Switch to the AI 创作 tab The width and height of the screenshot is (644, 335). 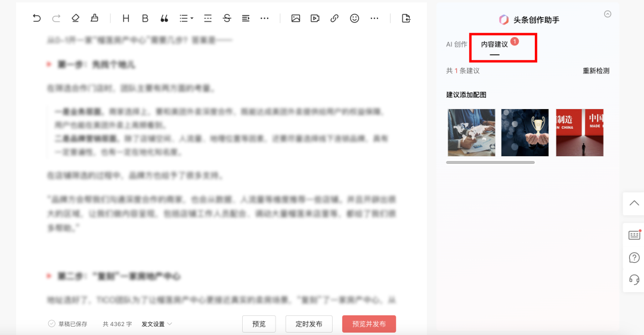pyautogui.click(x=457, y=45)
